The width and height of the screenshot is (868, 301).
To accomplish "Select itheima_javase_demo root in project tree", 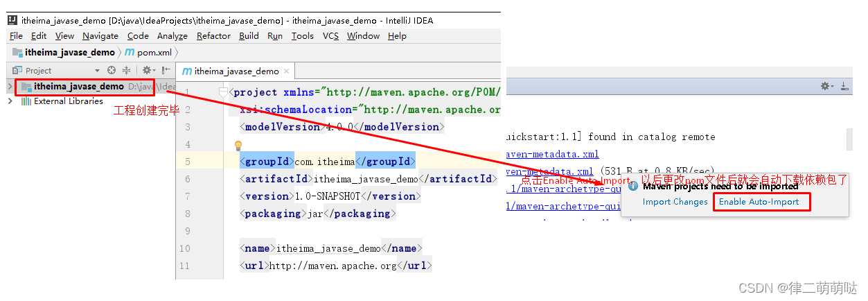I will [x=79, y=87].
